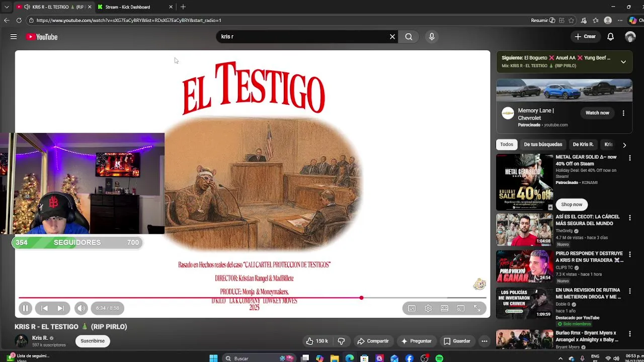Open the CECOT video thumbnail by TheGrefg

[x=524, y=230]
